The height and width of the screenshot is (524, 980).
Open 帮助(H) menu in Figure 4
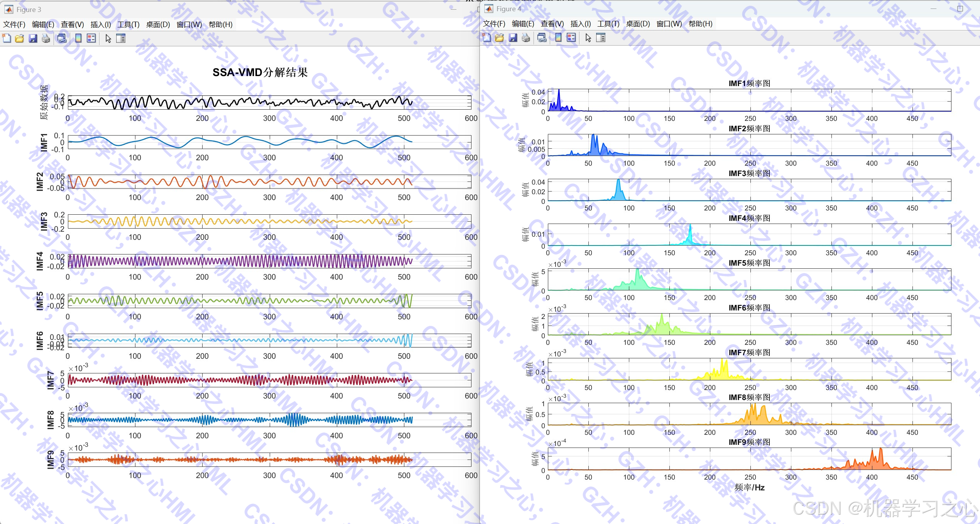click(700, 24)
